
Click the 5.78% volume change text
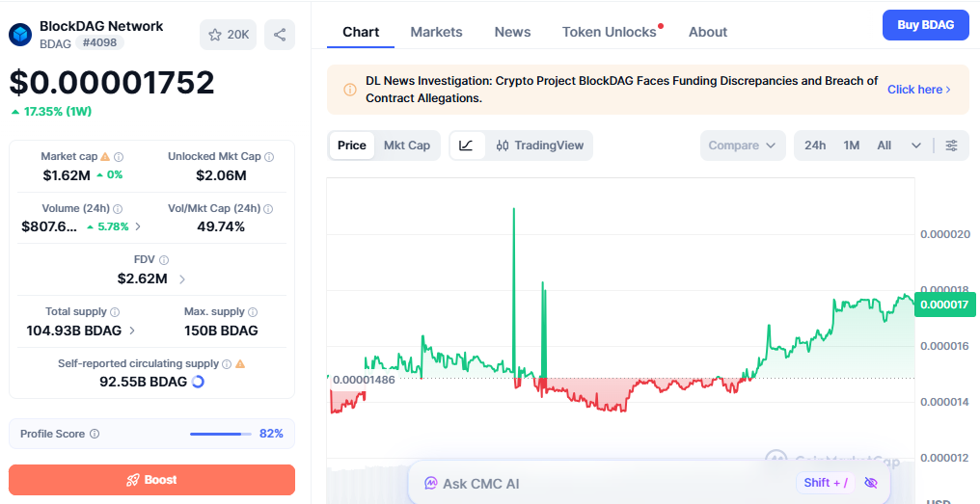113,226
